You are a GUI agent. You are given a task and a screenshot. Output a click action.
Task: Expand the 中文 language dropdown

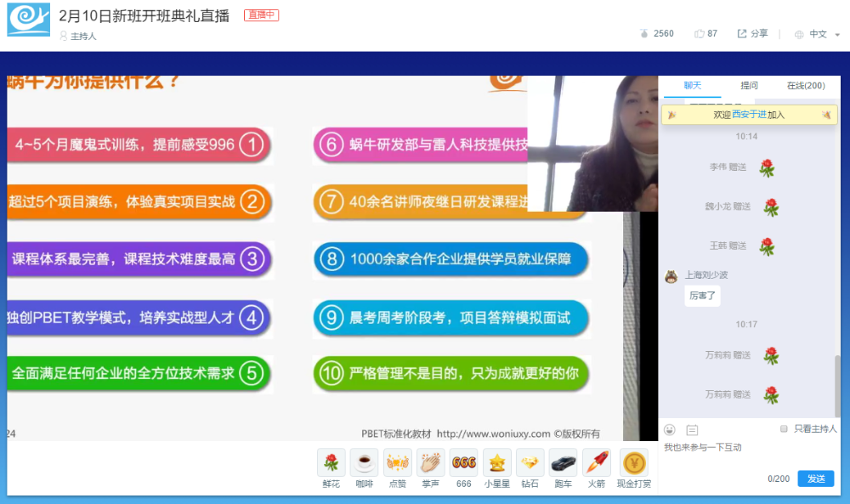818,34
